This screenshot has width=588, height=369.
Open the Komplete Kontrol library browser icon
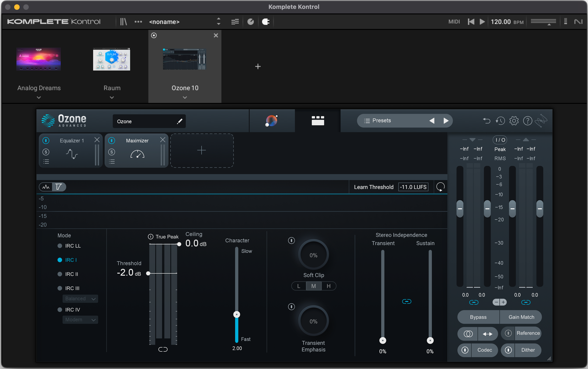(123, 22)
